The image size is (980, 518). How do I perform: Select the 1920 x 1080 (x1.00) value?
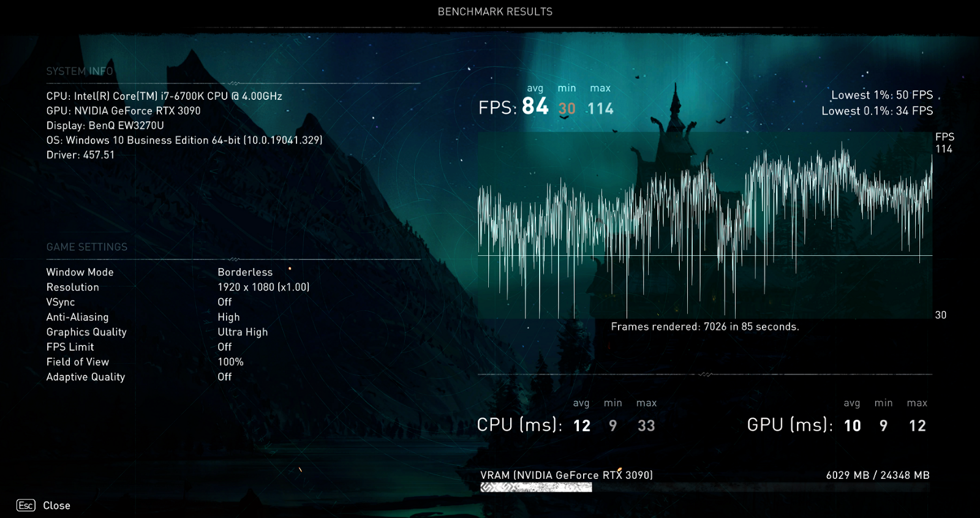coord(263,287)
